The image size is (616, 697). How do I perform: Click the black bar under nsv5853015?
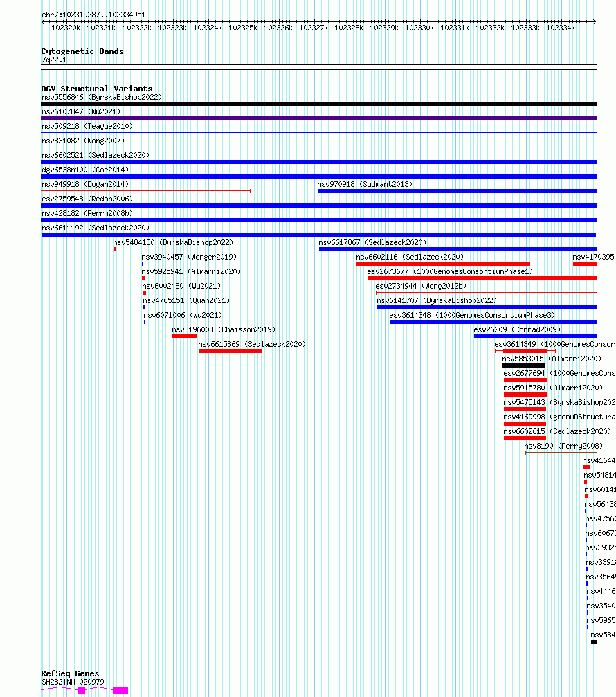click(x=524, y=366)
